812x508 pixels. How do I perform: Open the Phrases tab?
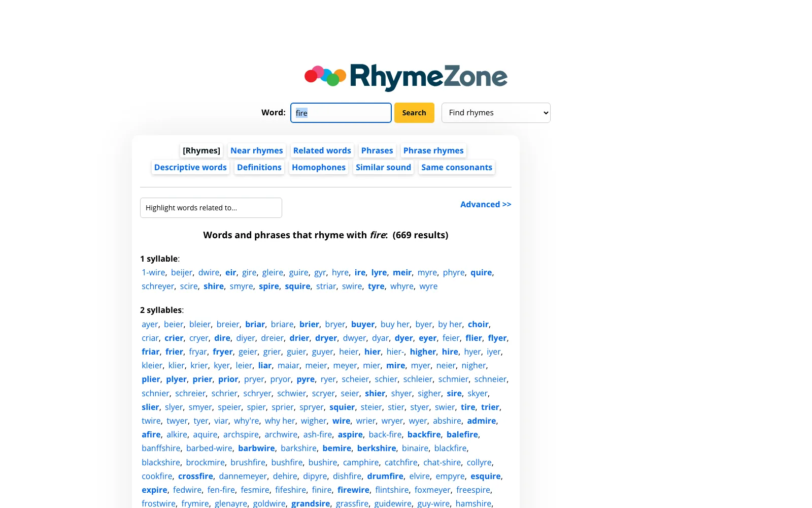coord(377,150)
